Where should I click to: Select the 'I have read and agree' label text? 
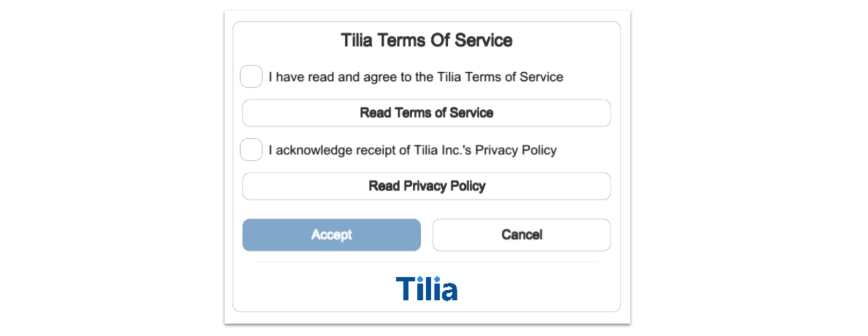(415, 77)
